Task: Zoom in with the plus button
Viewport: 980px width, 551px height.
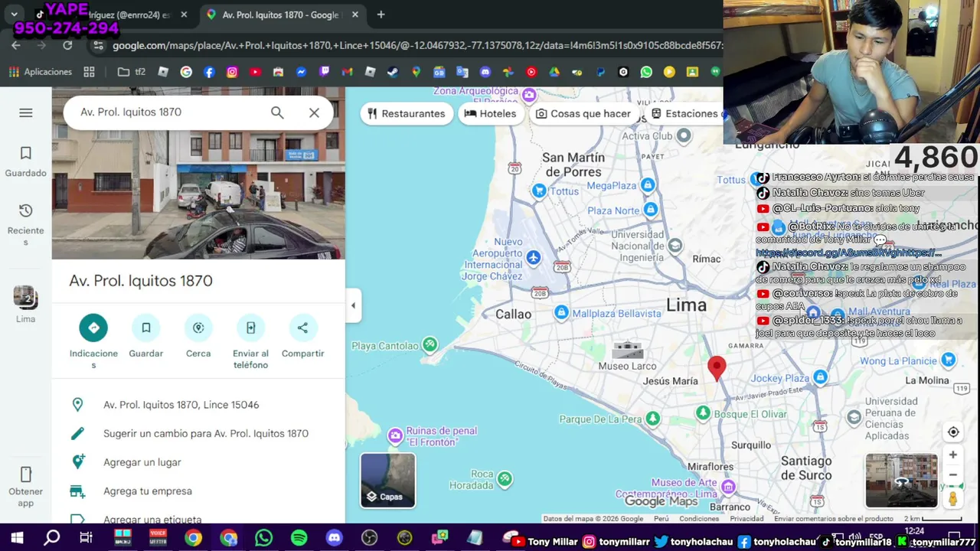Action: point(953,455)
